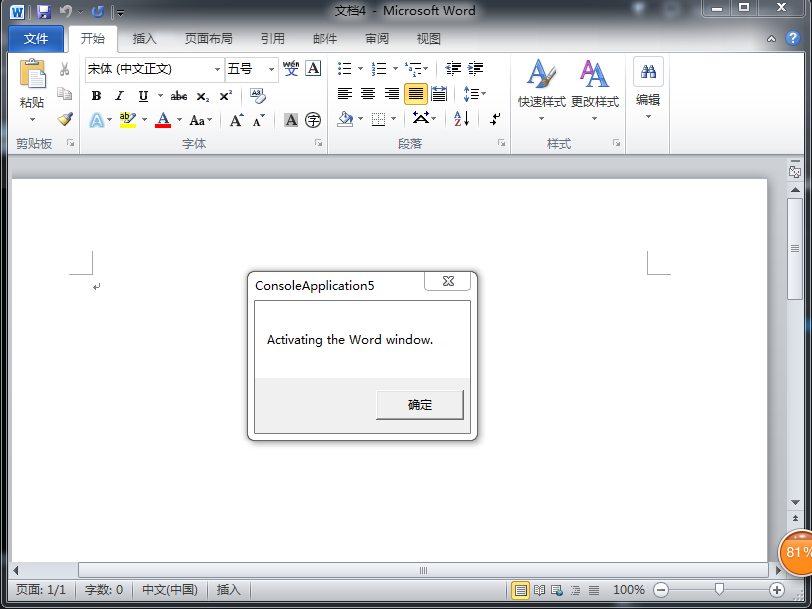
Task: Switch to the Insert (插入) tab
Action: [144, 39]
